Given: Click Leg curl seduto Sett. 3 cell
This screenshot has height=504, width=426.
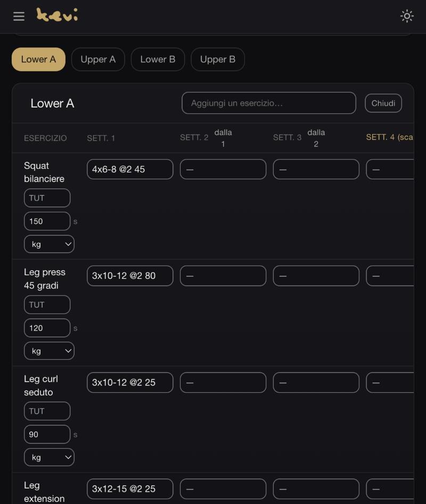Looking at the screenshot, I should coord(316,383).
